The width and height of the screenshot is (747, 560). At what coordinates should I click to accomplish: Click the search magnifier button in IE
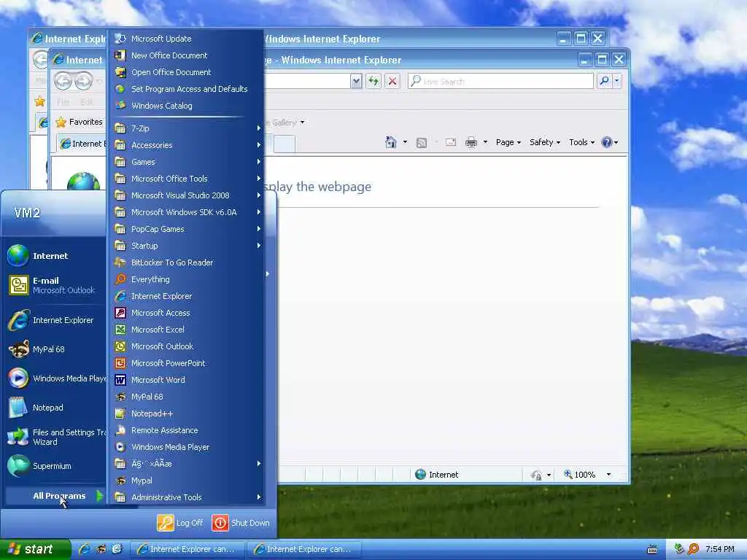point(604,81)
